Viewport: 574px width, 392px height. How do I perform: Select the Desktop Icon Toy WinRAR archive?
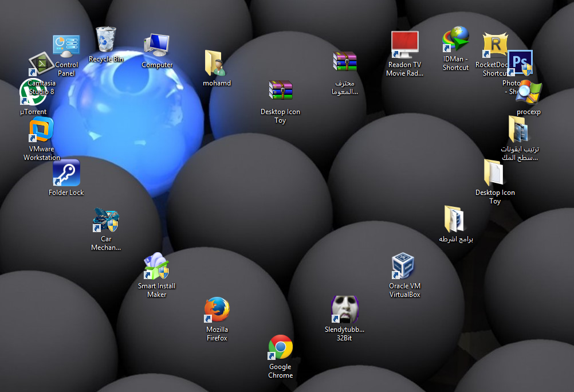280,91
